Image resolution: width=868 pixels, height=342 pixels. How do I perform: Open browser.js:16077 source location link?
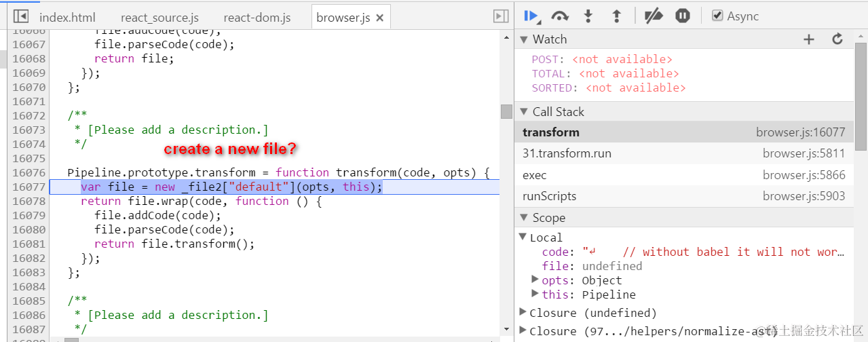click(x=801, y=132)
